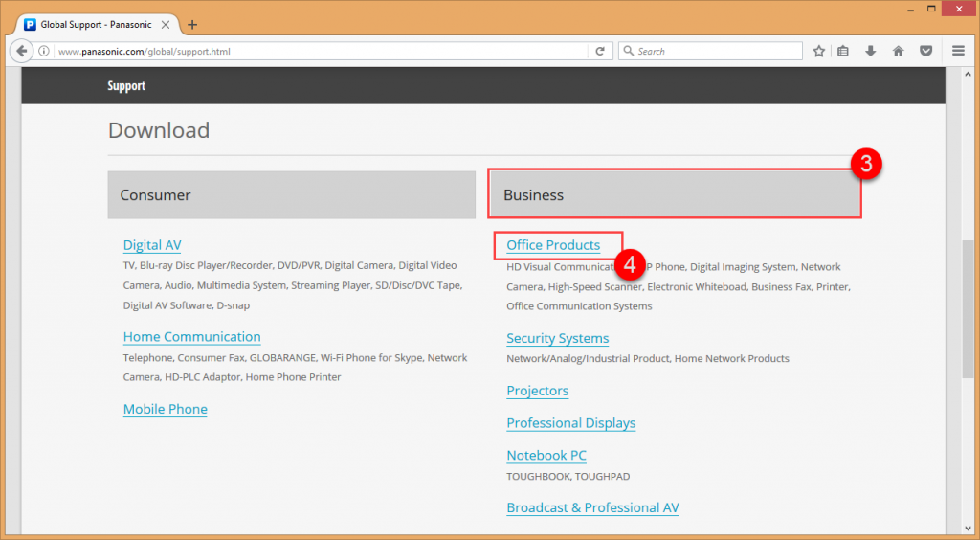Image resolution: width=980 pixels, height=540 pixels.
Task: Click the 'Network/Analog/Industrial Product' description text
Action: tap(588, 359)
